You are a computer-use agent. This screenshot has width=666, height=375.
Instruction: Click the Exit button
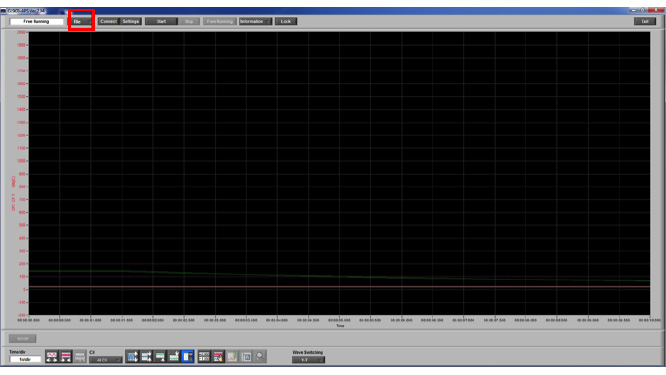pyautogui.click(x=645, y=21)
